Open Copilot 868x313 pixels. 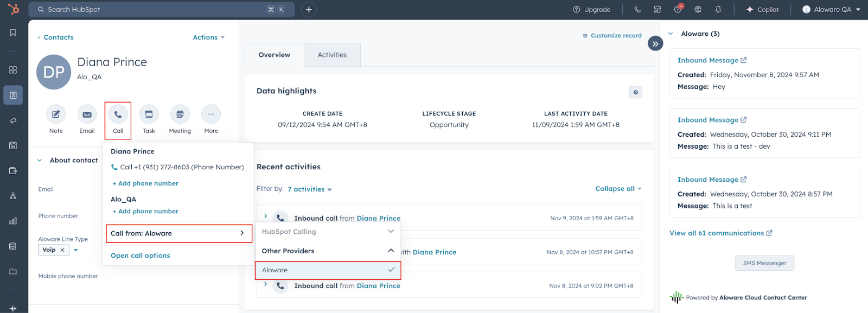[763, 9]
